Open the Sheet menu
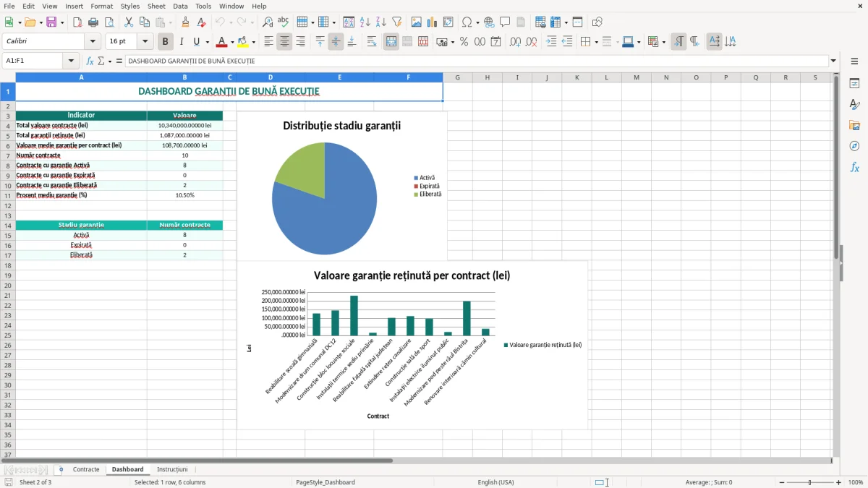 pos(156,6)
